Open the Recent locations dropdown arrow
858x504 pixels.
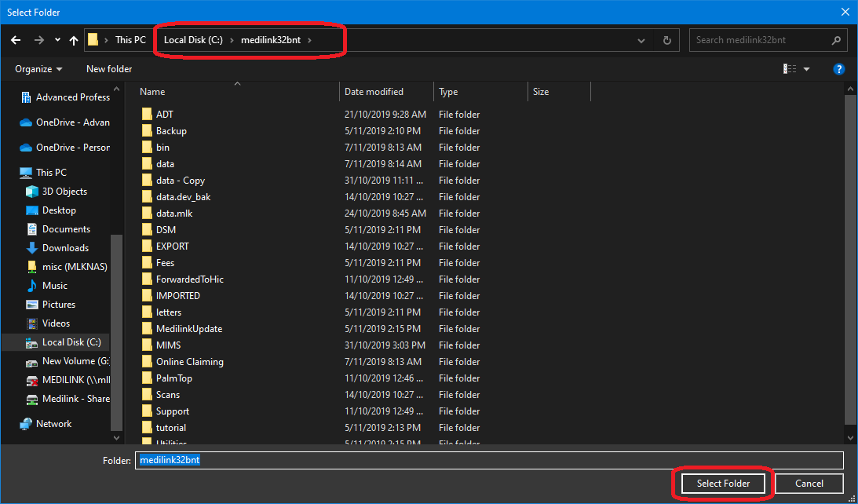pyautogui.click(x=57, y=40)
